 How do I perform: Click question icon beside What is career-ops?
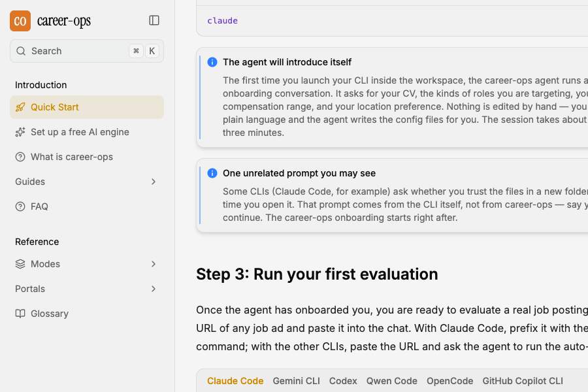tap(20, 157)
